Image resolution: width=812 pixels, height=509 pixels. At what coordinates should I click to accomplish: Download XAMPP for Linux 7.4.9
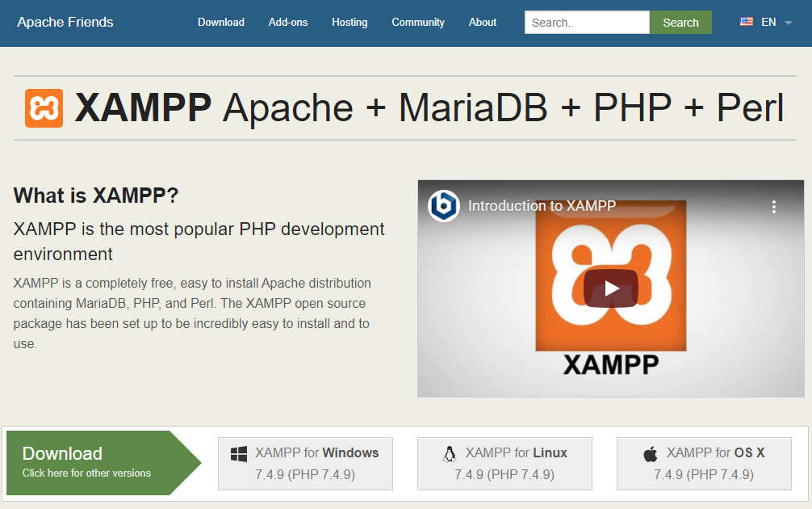click(504, 464)
